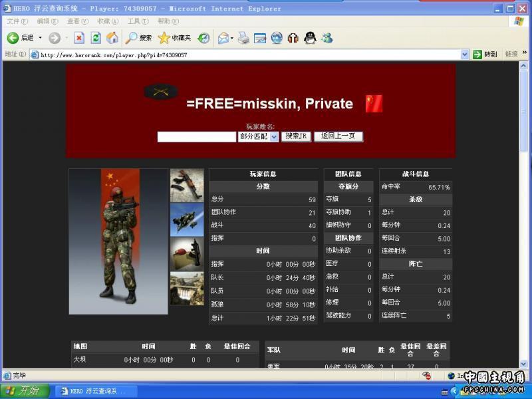Click the 团队信息 section header

(348, 174)
